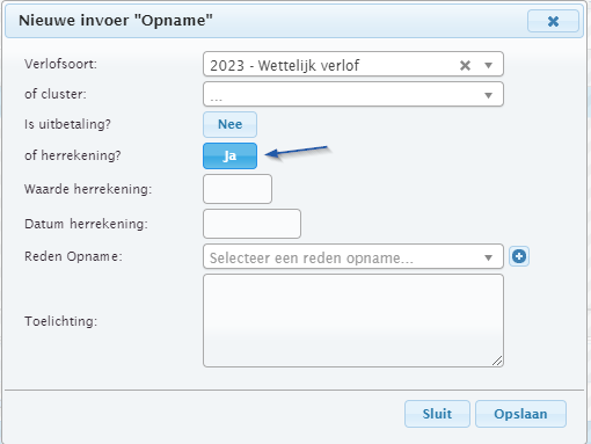591x444 pixels.
Task: Click inside the Toelichting text area
Action: [353, 321]
